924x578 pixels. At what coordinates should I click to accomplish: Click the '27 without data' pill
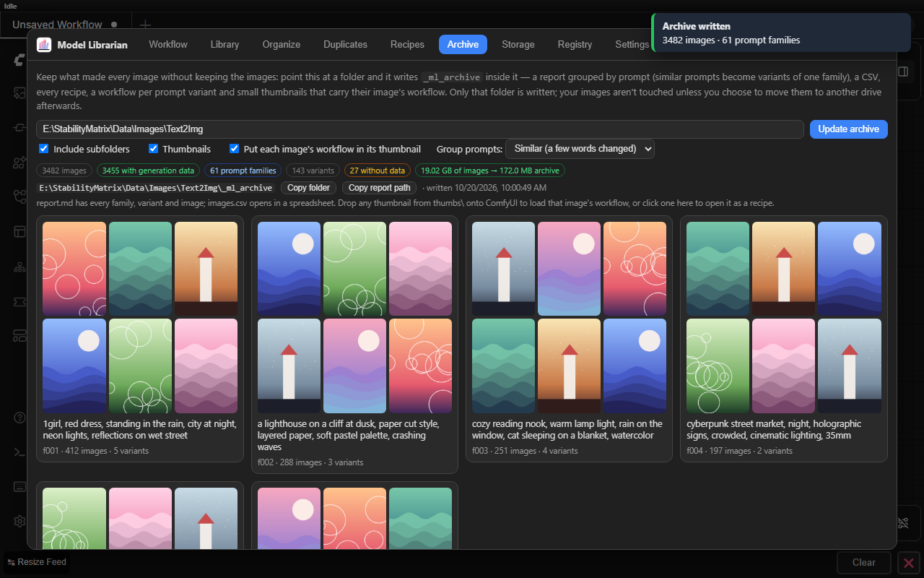click(377, 171)
